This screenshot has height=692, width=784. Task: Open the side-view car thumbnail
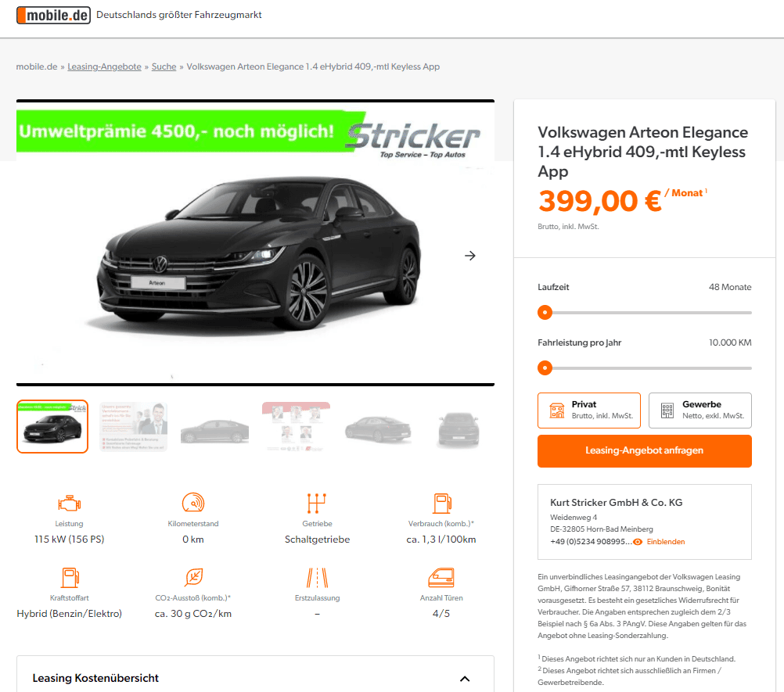coord(214,428)
